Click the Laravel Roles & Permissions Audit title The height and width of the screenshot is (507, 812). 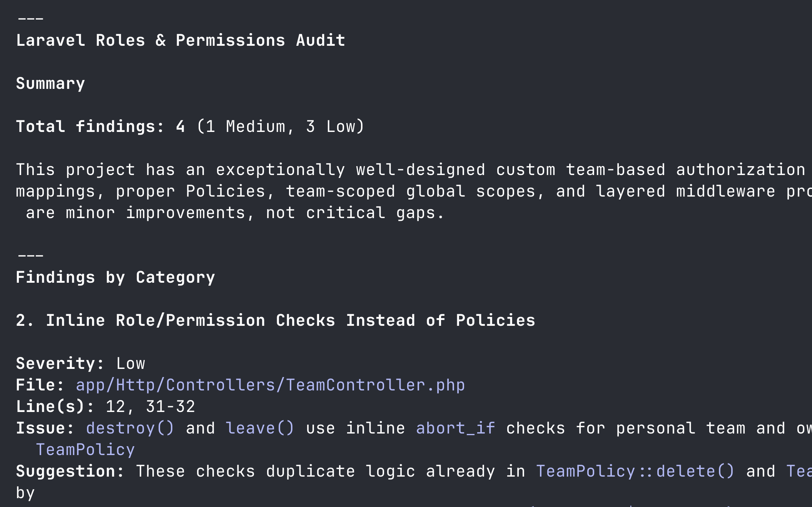tap(180, 40)
